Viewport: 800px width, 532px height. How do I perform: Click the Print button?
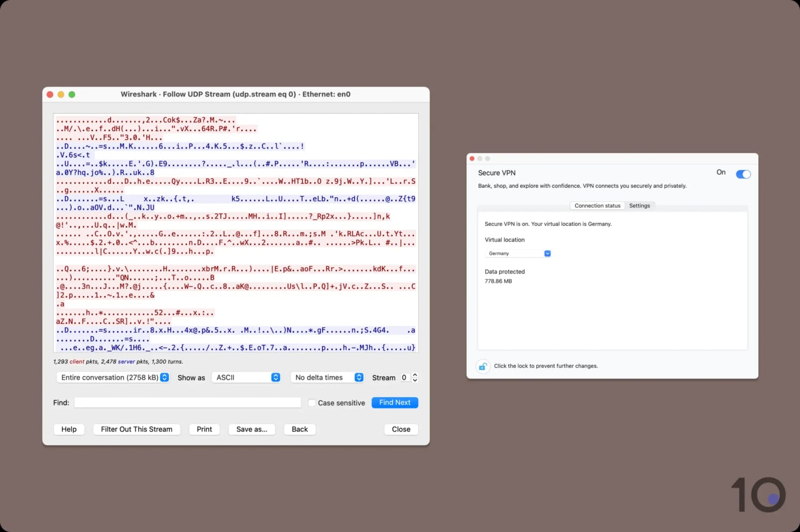[204, 429]
